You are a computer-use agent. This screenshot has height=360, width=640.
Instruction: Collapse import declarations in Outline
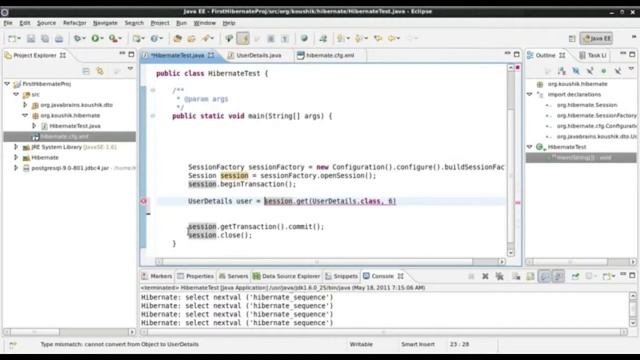click(x=529, y=94)
